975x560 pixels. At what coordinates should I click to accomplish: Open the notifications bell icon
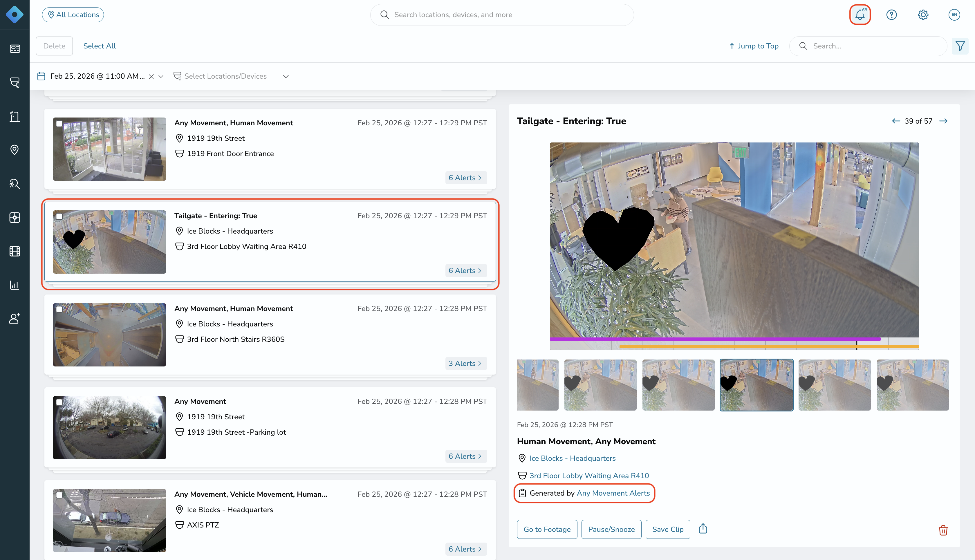(x=860, y=15)
